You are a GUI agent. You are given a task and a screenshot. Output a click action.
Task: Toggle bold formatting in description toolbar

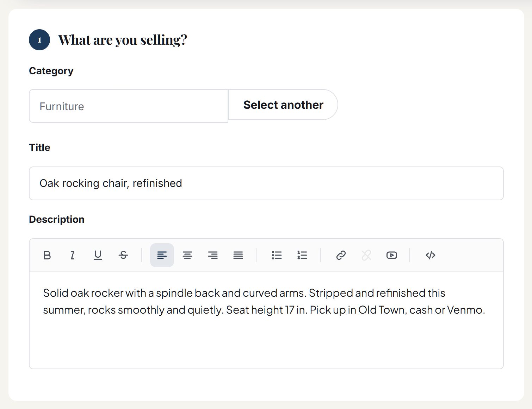(x=47, y=255)
